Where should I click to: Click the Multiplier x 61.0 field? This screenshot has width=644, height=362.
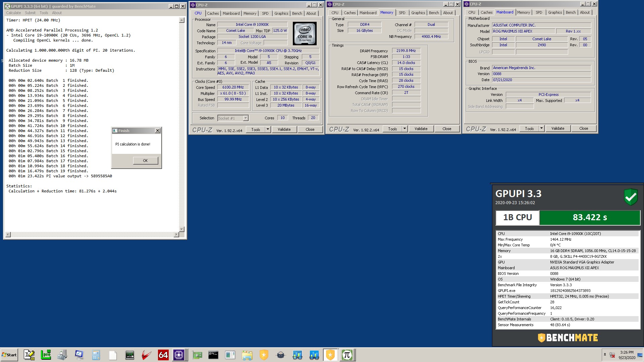pyautogui.click(x=233, y=93)
